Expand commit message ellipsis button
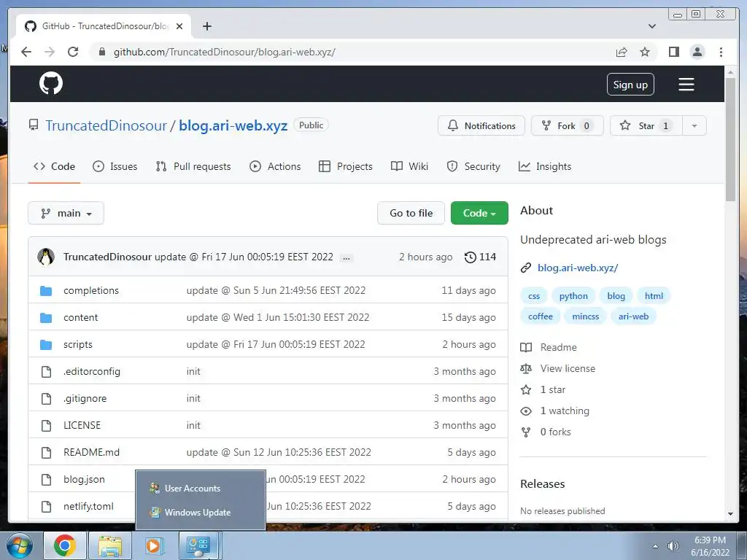 [x=347, y=257]
